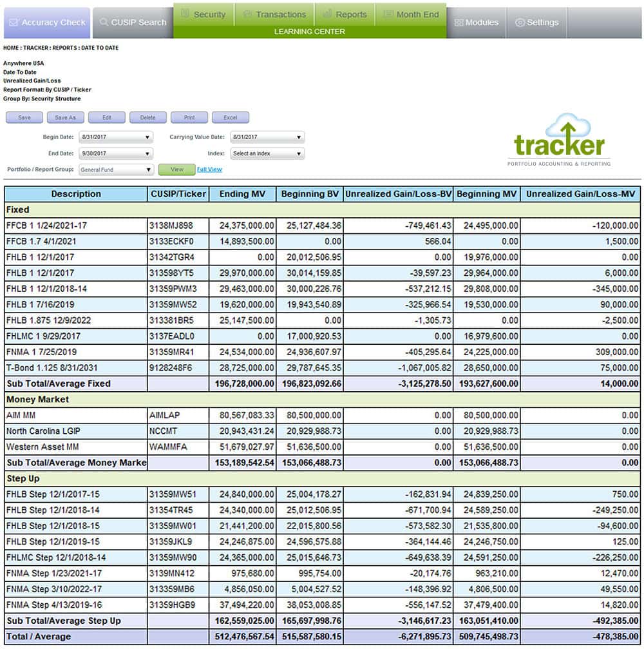Click the Modules grid icon
Image resolution: width=644 pixels, height=649 pixels.
tap(459, 23)
